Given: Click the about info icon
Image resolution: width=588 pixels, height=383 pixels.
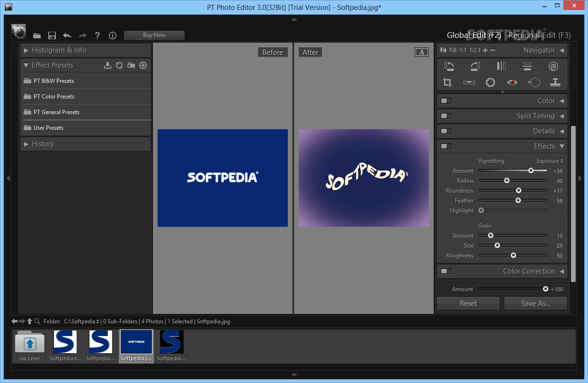Looking at the screenshot, I should (x=113, y=36).
